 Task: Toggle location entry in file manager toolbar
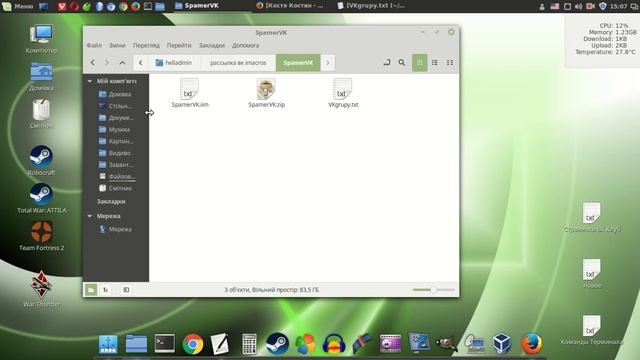(387, 62)
